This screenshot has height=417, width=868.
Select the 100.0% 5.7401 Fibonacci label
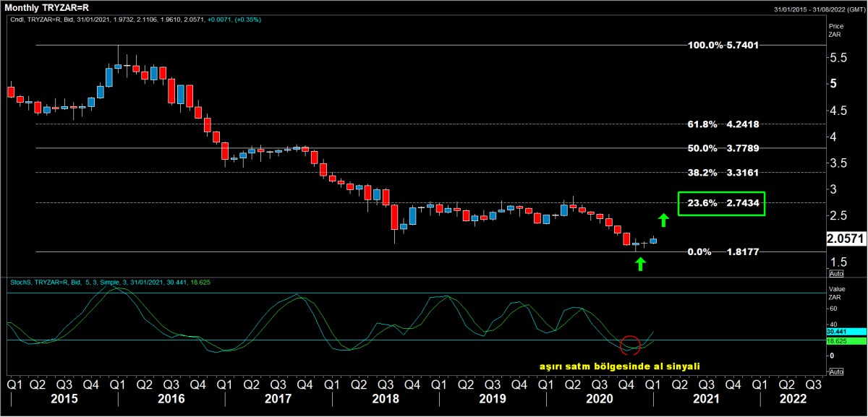point(723,45)
